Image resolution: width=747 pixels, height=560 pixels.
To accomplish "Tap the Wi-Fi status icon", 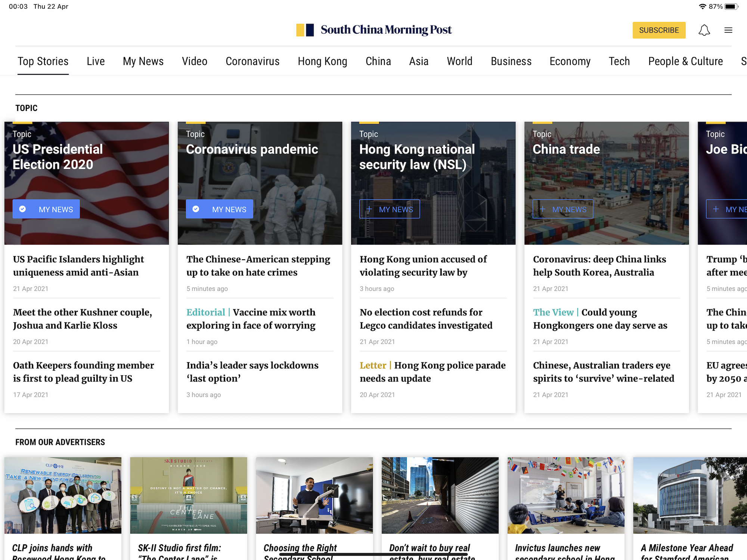I will coord(702,6).
